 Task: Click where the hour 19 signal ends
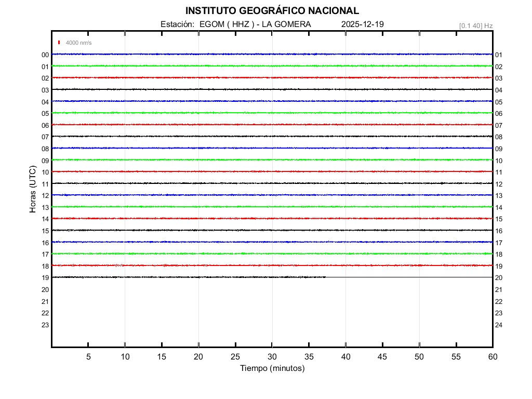(326, 277)
